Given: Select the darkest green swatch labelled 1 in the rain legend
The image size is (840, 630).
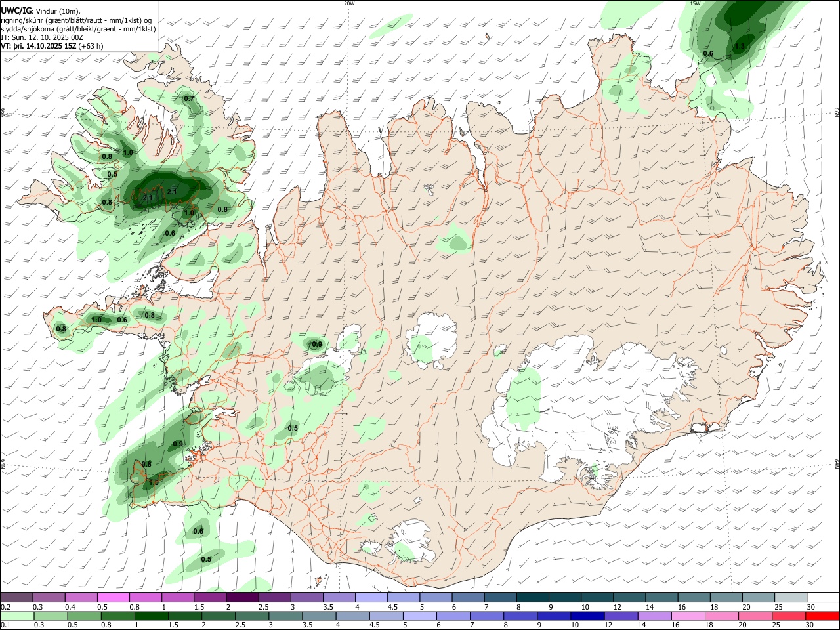Looking at the screenshot, I should click(151, 616).
